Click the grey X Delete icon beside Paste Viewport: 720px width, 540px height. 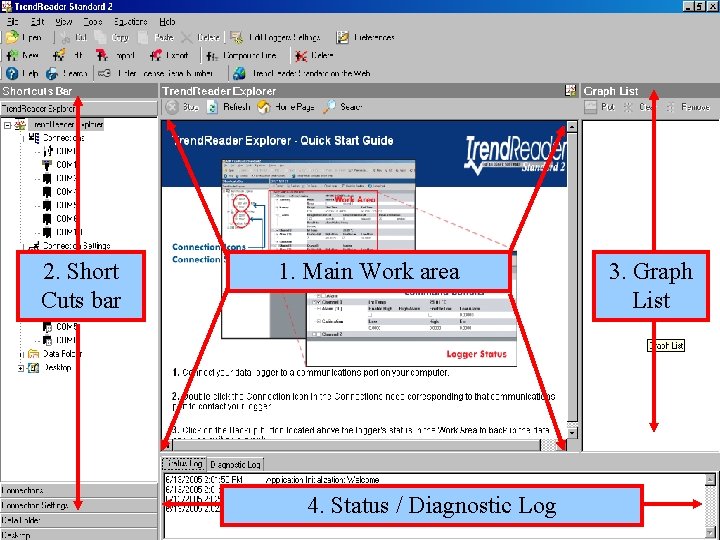click(x=186, y=38)
